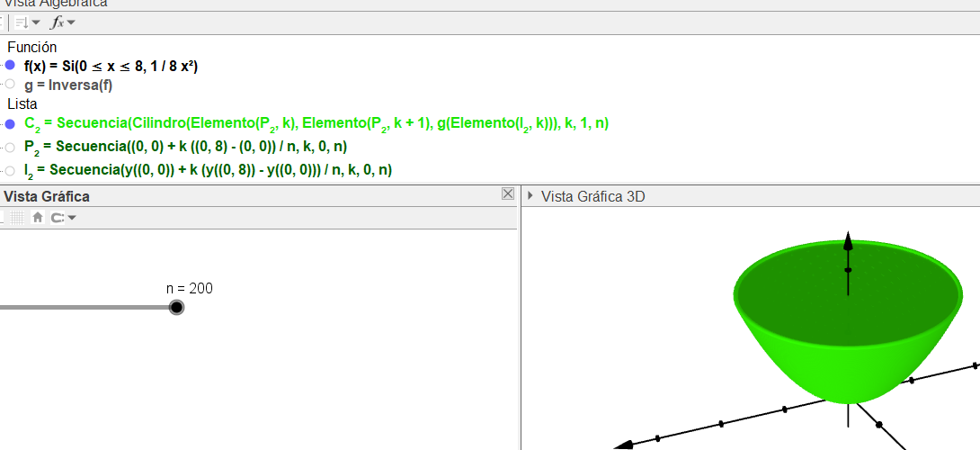Image resolution: width=980 pixels, height=450 pixels.
Task: Expand the Vista Gráfica 3D style bar triangle
Action: [x=530, y=196]
